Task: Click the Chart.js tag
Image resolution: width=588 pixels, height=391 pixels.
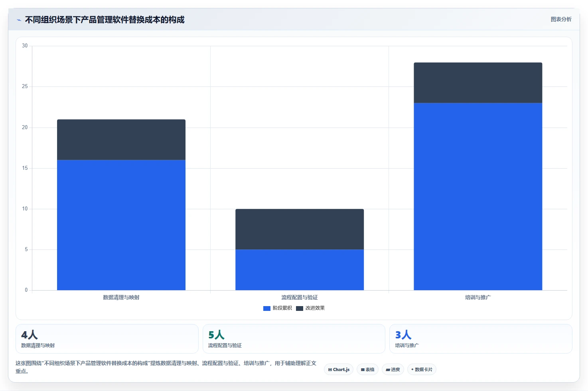Action: [339, 369]
